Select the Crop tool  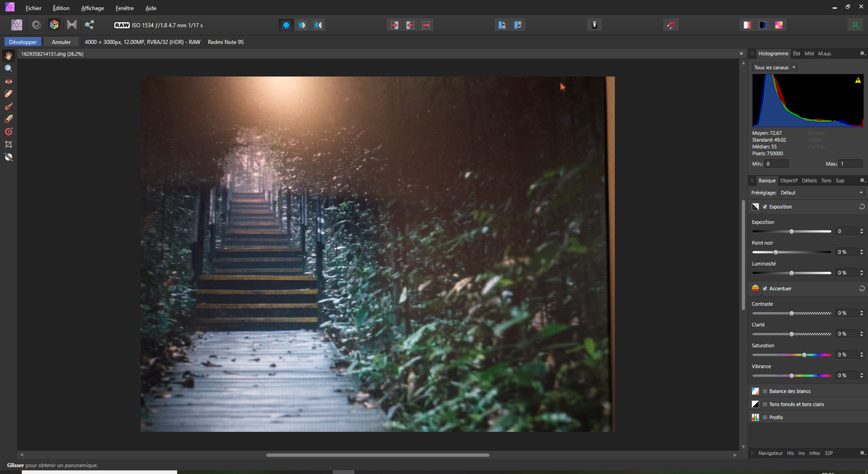coord(9,144)
